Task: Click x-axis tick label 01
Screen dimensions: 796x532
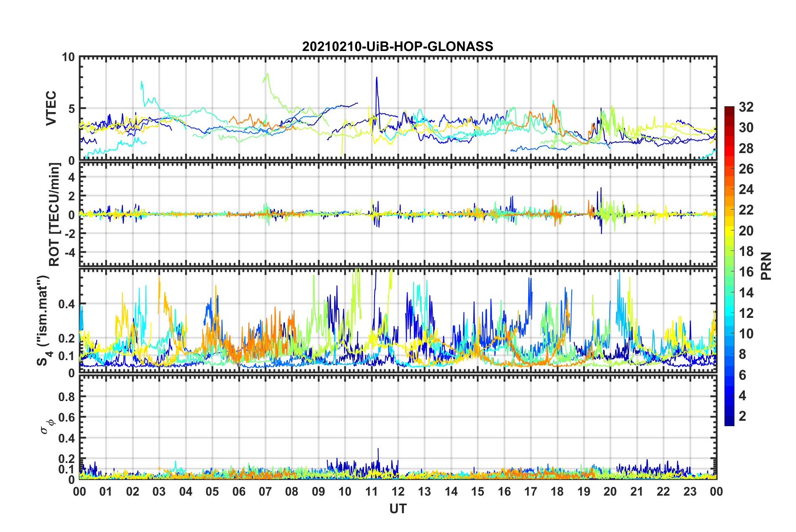Action: (106, 491)
